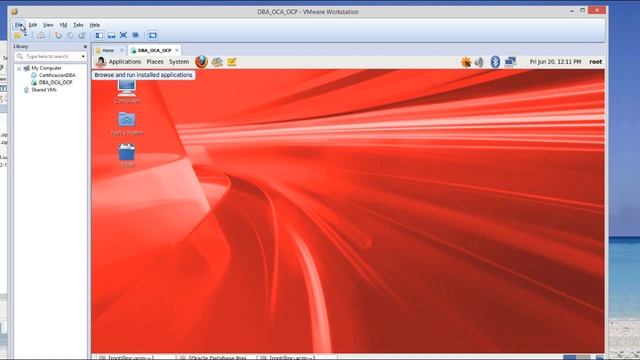The width and height of the screenshot is (640, 360).
Task: Select the Trash desktop icon
Action: (x=127, y=156)
